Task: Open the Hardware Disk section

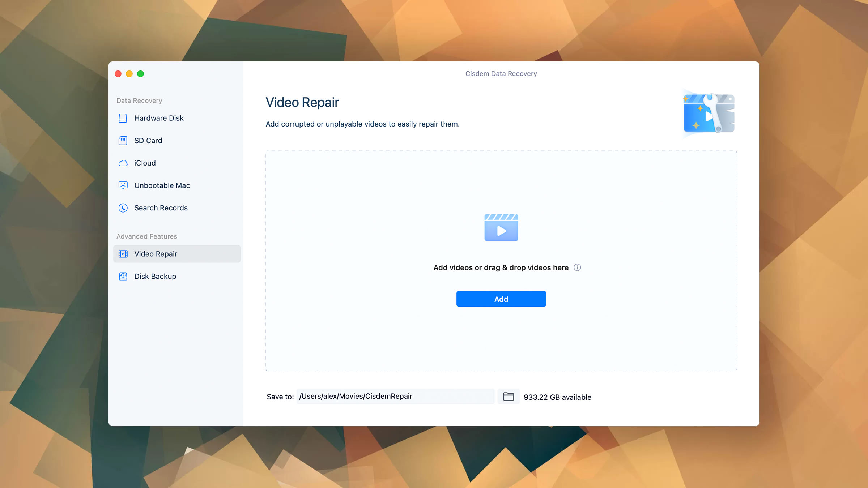Action: coord(177,118)
